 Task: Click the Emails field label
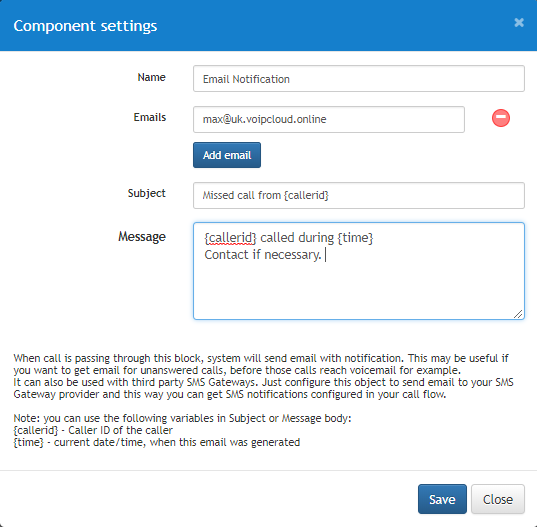click(x=150, y=117)
